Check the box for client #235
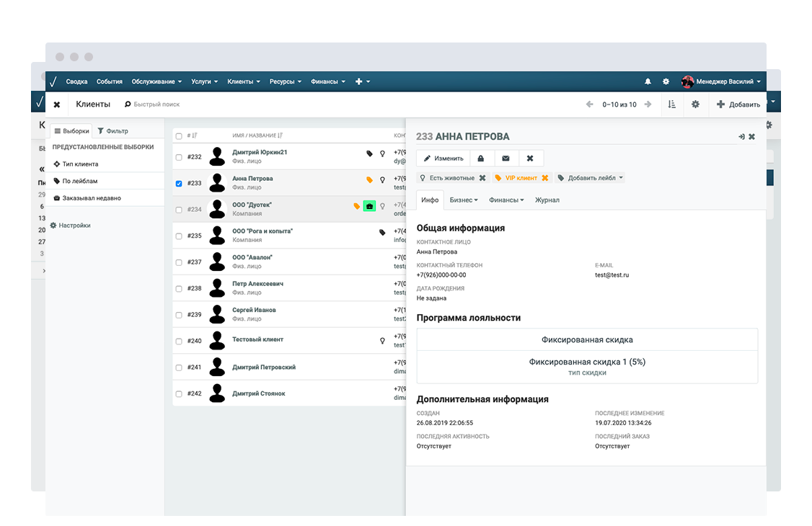 179,236
